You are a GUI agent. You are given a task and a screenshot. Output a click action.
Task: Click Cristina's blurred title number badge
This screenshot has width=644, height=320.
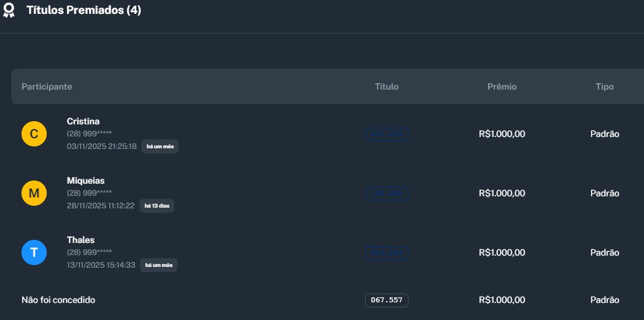coord(386,134)
